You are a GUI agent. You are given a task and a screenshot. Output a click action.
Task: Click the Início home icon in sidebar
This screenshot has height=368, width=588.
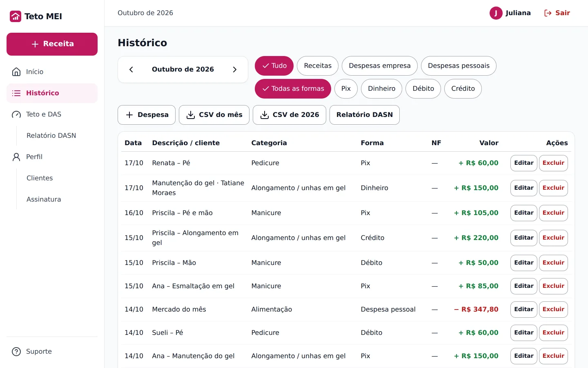click(16, 72)
